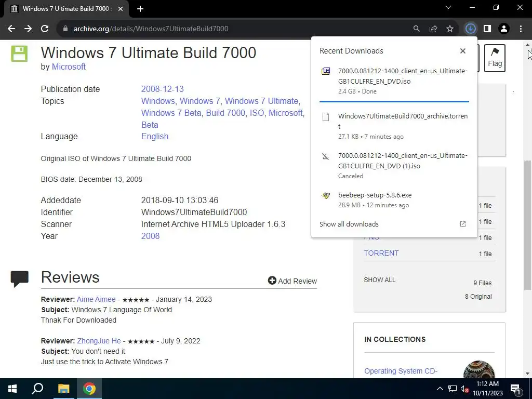This screenshot has width=532, height=399.
Task: Open the TORRENT download option
Action: coord(381,253)
